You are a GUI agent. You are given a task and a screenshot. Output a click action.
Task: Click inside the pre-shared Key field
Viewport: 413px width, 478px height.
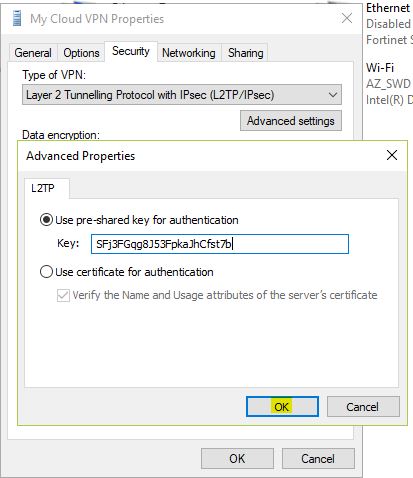(x=220, y=244)
